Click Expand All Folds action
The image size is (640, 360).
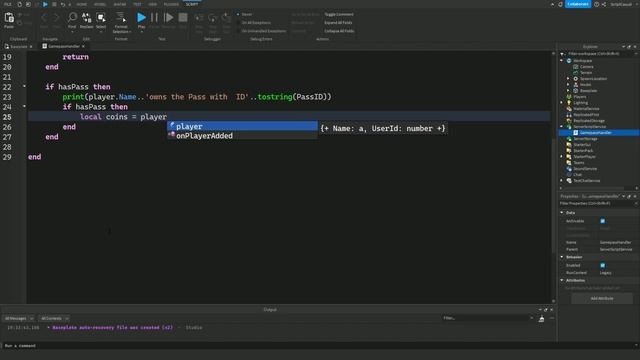click(338, 22)
